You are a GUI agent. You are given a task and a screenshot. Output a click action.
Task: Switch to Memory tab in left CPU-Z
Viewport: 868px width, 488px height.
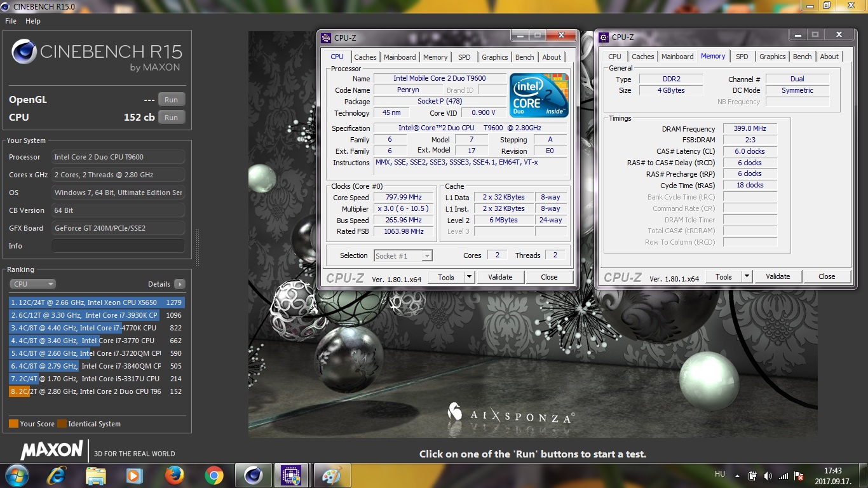pos(435,57)
